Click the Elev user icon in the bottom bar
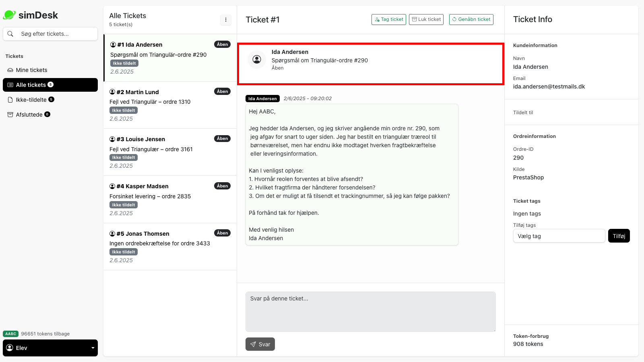 coord(10,348)
